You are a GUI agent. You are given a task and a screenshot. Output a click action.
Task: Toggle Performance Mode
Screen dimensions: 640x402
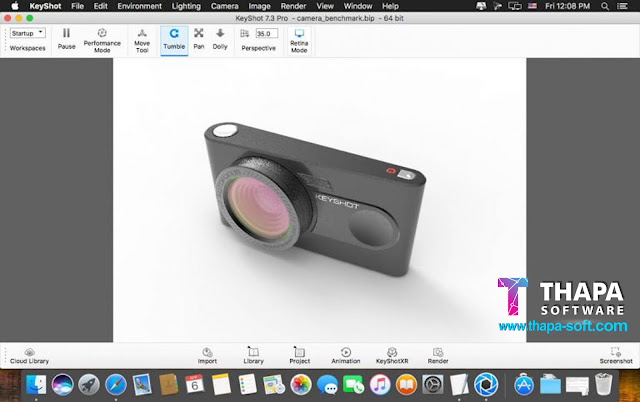click(x=102, y=40)
